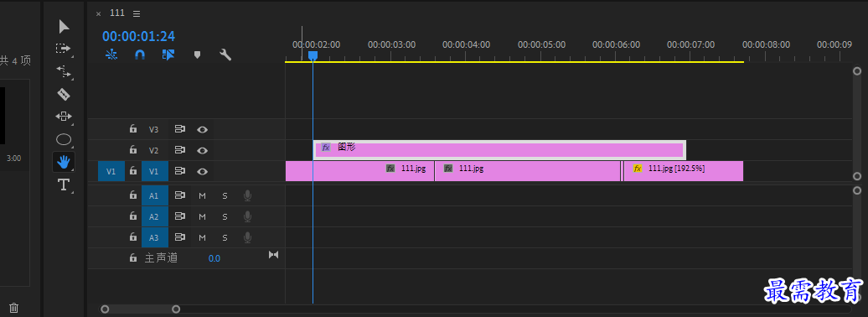Toggle lock on track A3
Viewport: 868px width, 317px height.
click(133, 237)
